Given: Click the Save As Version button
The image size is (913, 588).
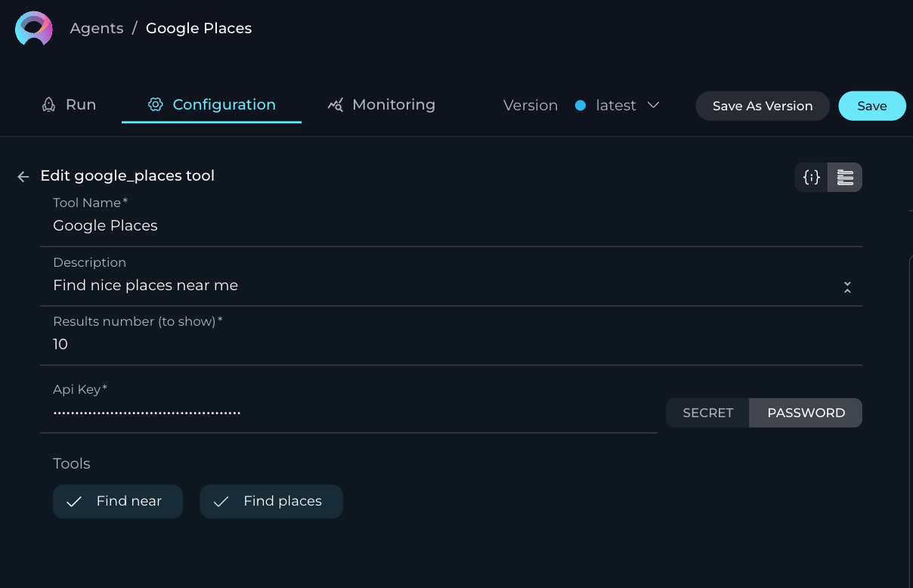Looking at the screenshot, I should pyautogui.click(x=763, y=106).
